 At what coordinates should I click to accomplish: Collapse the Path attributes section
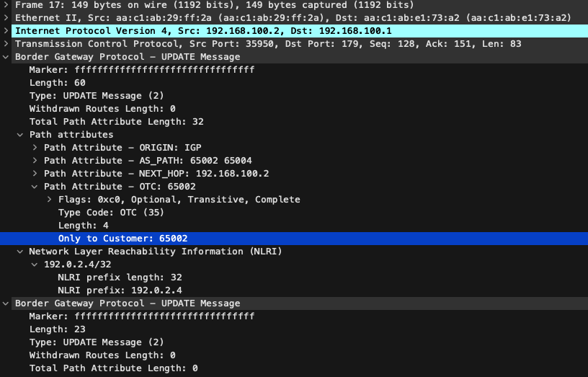tap(20, 135)
